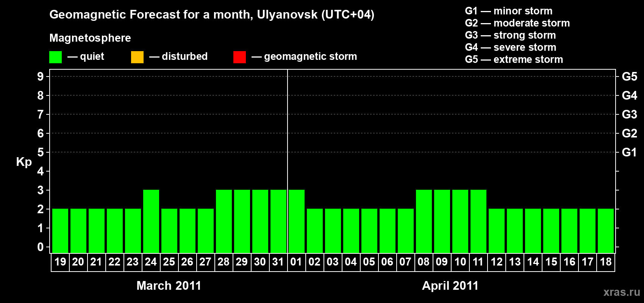Click the date label 09
Image resolution: width=644 pixels, height=303 pixels.
click(x=442, y=262)
